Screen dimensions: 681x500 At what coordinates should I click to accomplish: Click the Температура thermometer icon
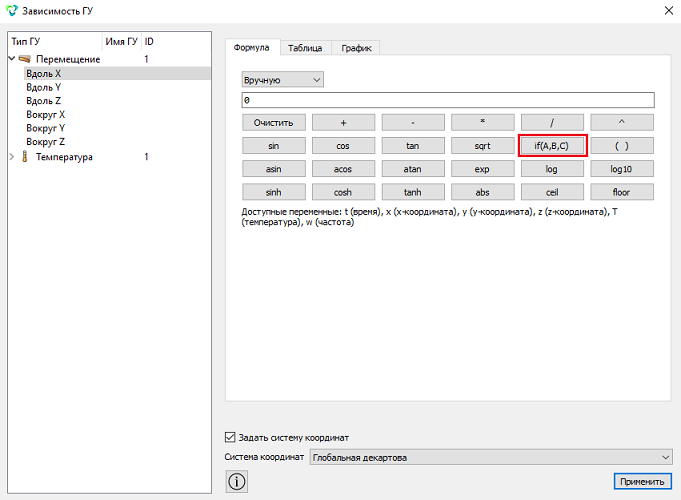(25, 157)
